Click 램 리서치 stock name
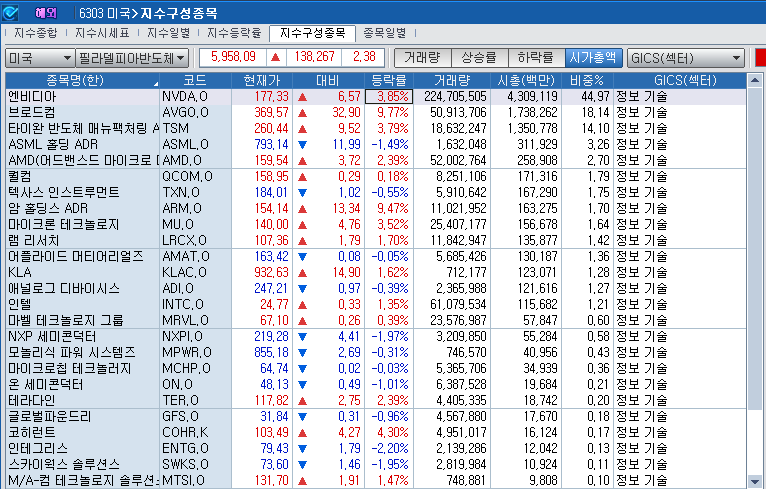Screen dimensions: 766x489 [x=34, y=240]
